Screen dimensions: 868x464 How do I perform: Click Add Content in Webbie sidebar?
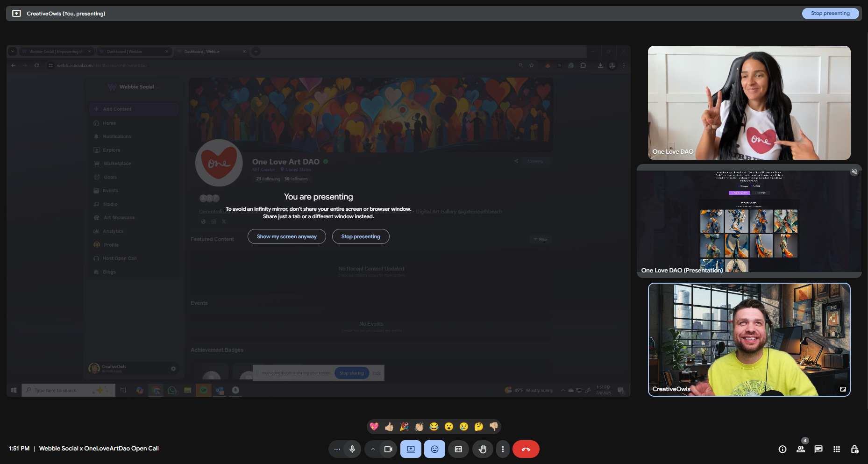[x=134, y=109]
